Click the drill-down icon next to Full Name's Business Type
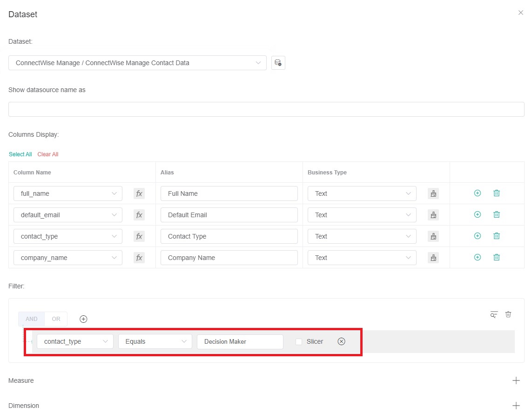Screen dimensions: 532x420 (x=433, y=193)
